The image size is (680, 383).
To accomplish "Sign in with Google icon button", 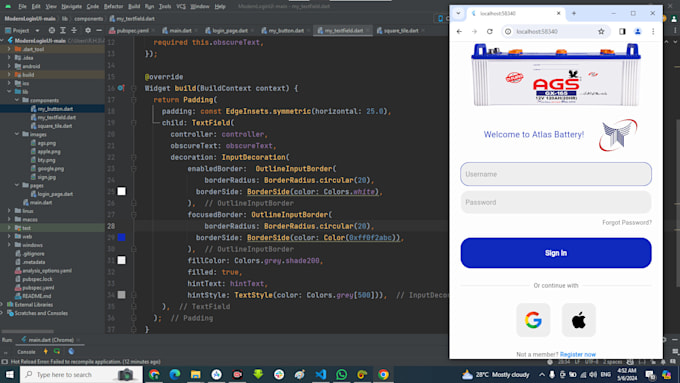I will (x=533, y=320).
